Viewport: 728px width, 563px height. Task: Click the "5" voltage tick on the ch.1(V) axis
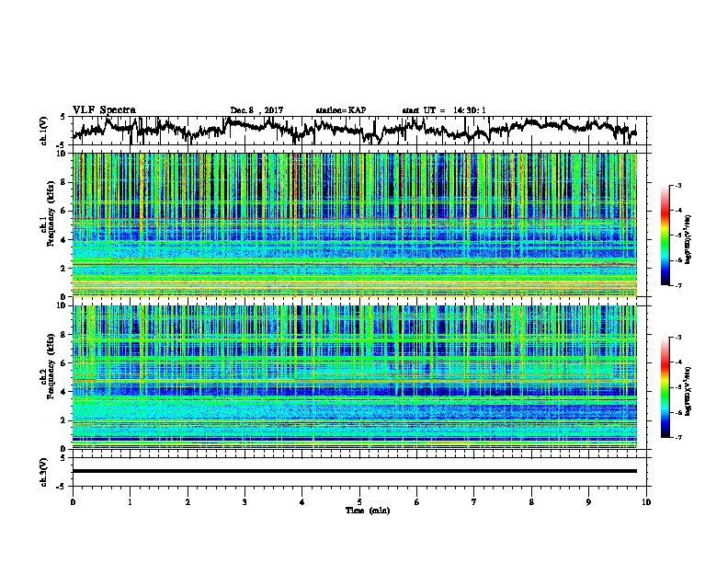[x=63, y=117]
